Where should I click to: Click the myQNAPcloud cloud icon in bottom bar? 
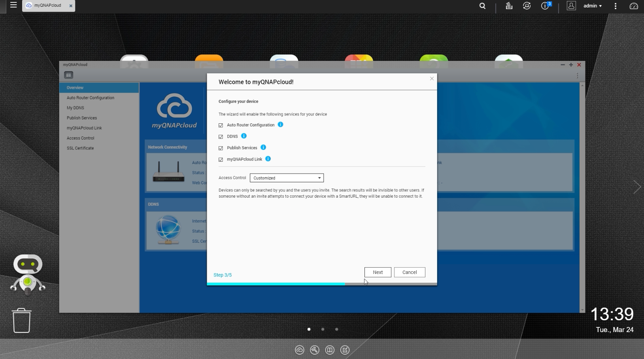coord(299,350)
